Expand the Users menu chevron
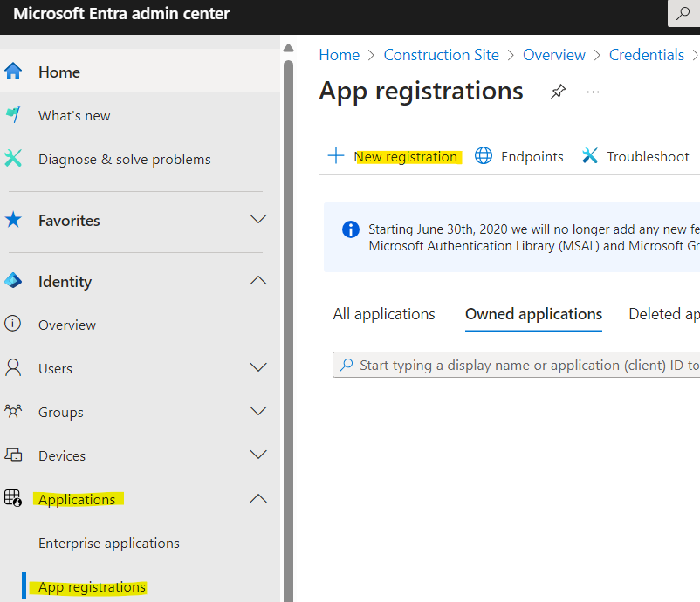Viewport: 700px width, 602px height. pos(258,367)
